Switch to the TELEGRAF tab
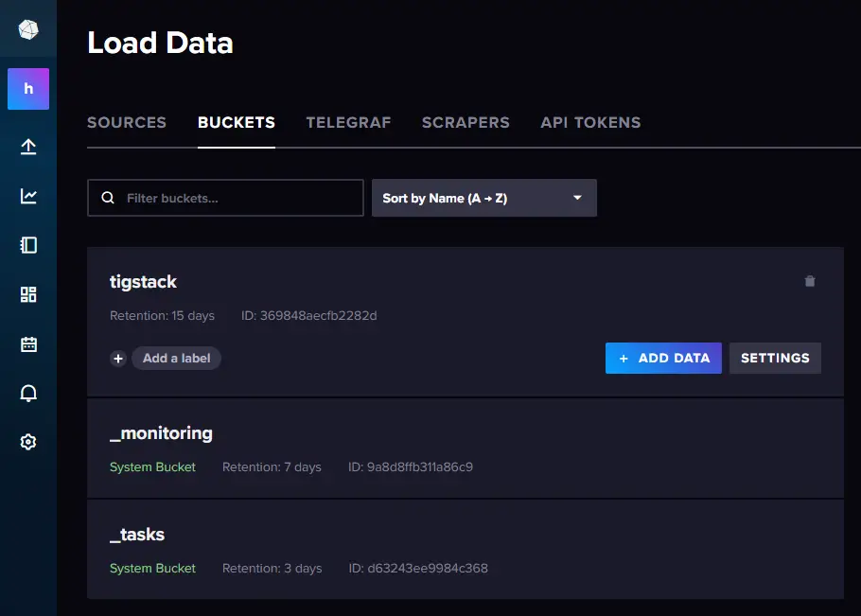This screenshot has width=861, height=616. click(348, 122)
